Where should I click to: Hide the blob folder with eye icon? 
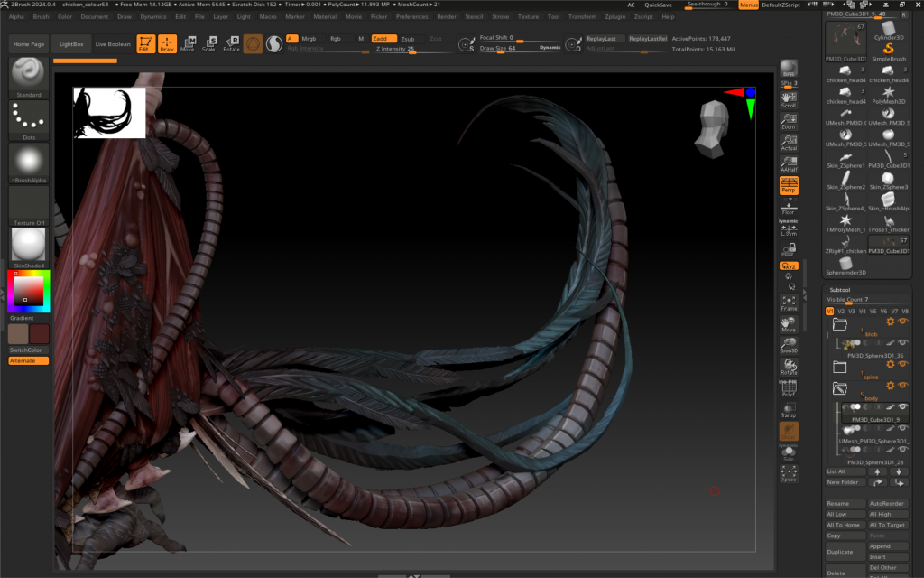pos(902,322)
